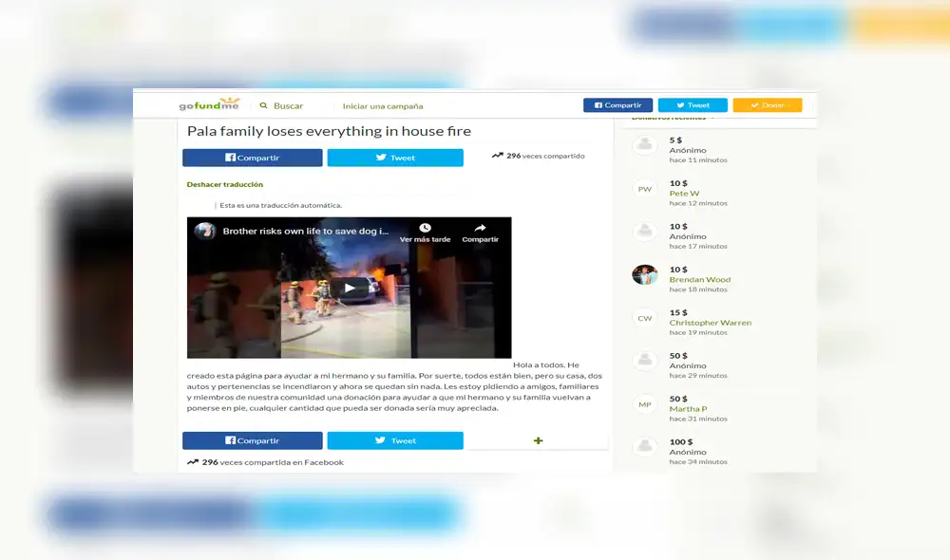Open the Iniciar una campaña menu item
950x560 pixels.
(384, 105)
